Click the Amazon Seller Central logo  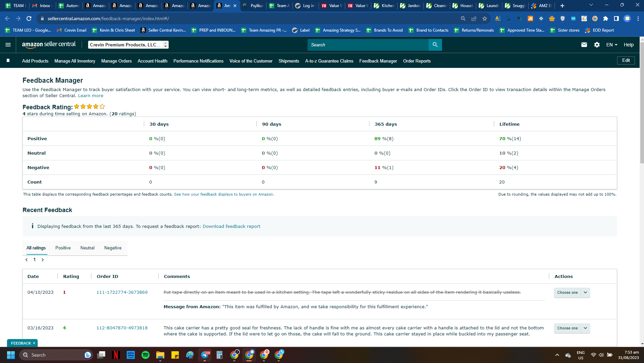(49, 45)
